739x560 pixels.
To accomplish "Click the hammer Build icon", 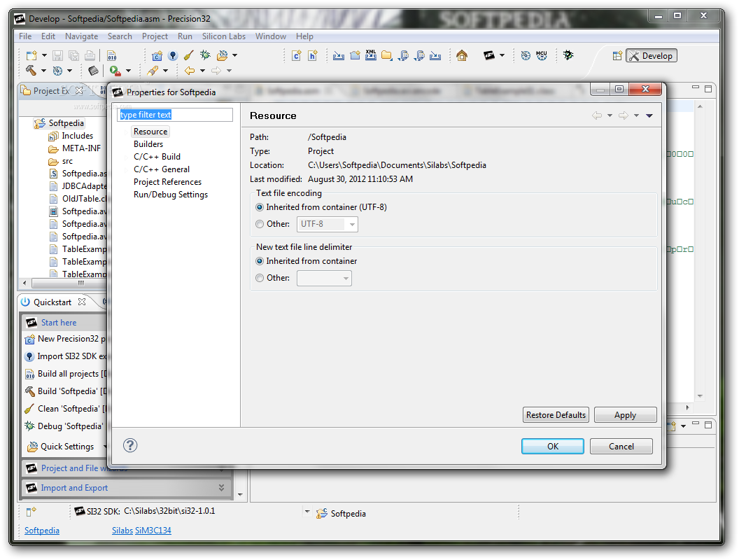I will (31, 71).
